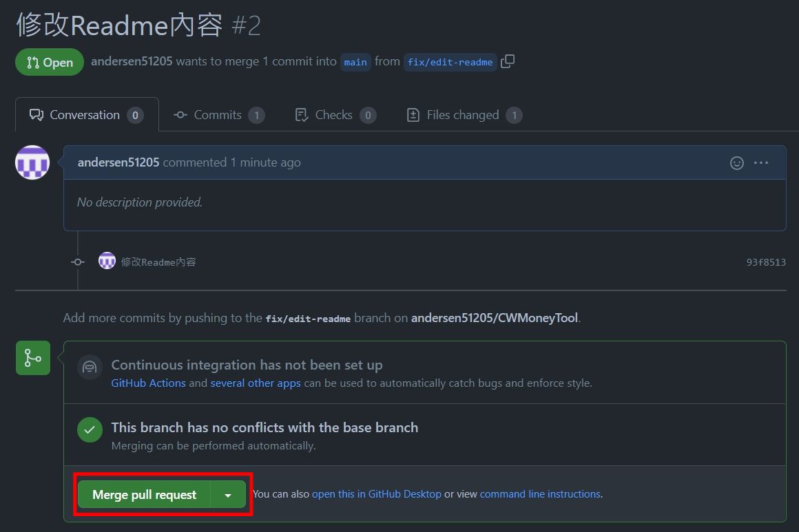Click the small avatar beside the commit
Viewport: 799px width, 532px height.
(107, 261)
